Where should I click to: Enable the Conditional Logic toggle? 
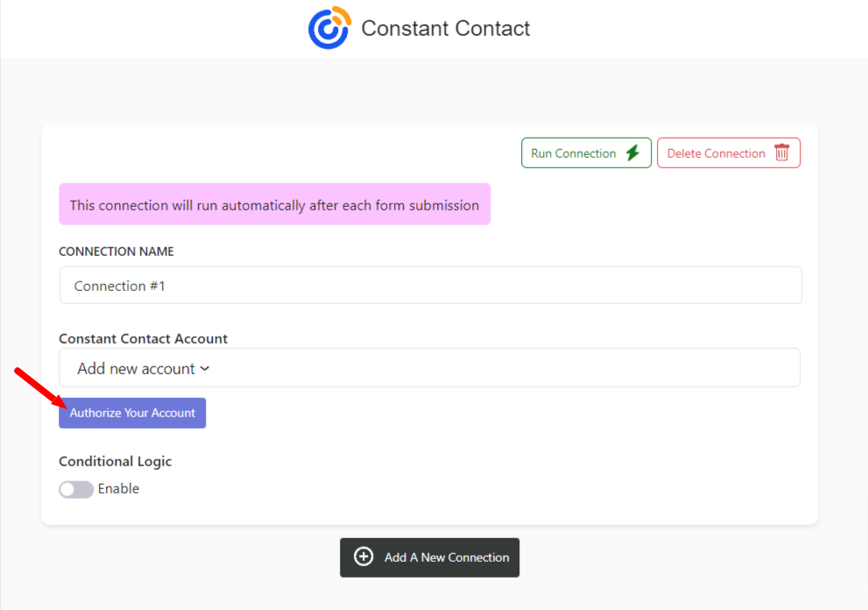click(76, 489)
